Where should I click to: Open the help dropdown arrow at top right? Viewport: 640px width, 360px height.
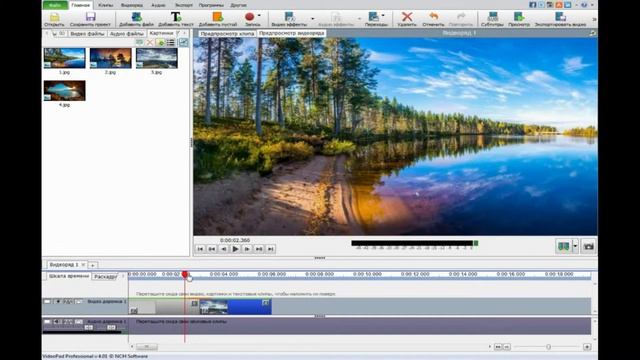pyautogui.click(x=592, y=5)
